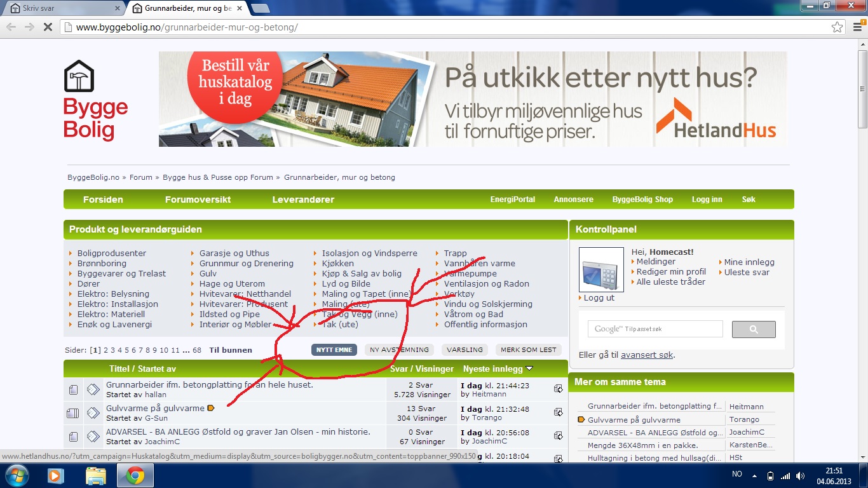Select Leverandører in the navigation bar

[303, 200]
